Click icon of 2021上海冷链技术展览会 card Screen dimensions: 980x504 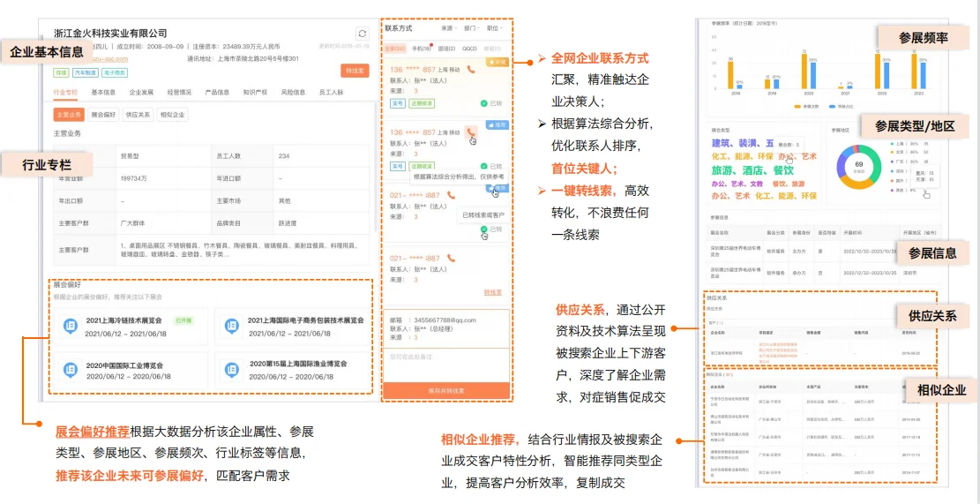point(71,326)
